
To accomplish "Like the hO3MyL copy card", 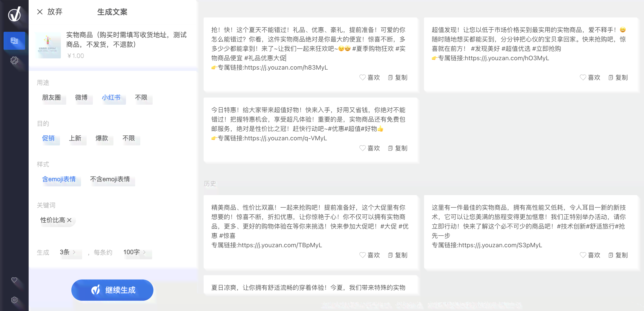I will [x=590, y=77].
